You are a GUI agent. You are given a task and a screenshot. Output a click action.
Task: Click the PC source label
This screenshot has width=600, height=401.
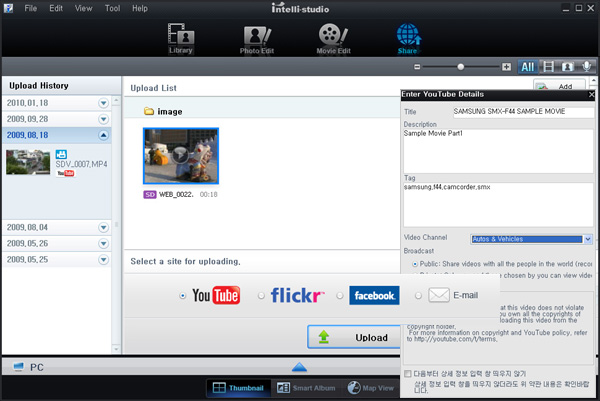pos(37,367)
